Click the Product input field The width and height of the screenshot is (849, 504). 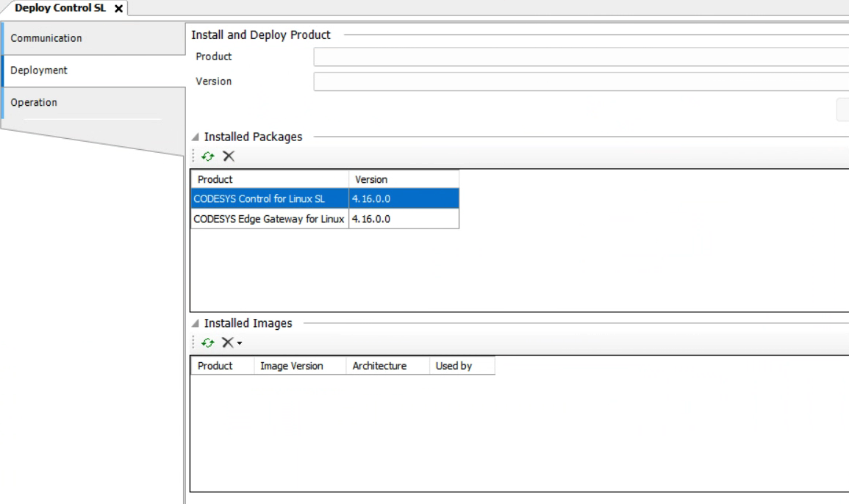[581, 57]
